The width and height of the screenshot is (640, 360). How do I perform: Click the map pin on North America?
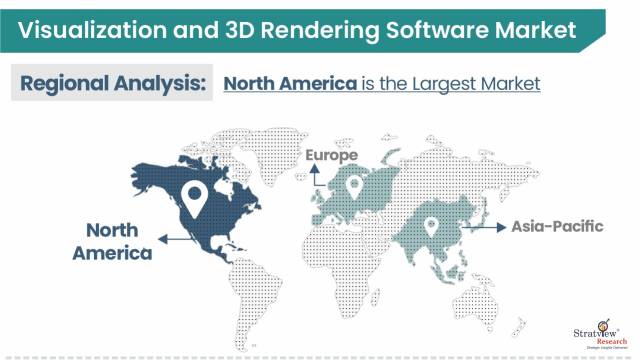(x=194, y=199)
